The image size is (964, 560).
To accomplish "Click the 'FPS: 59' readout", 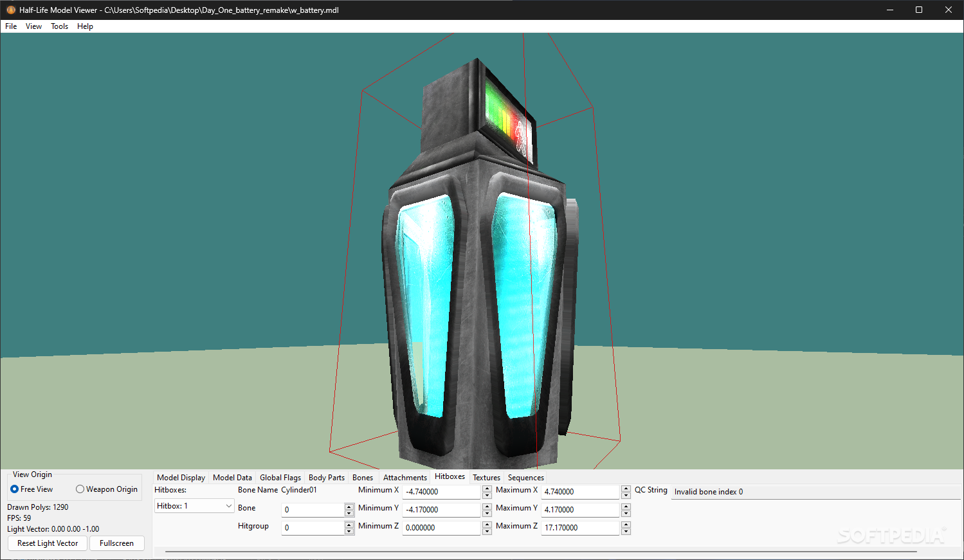I will coord(19,518).
